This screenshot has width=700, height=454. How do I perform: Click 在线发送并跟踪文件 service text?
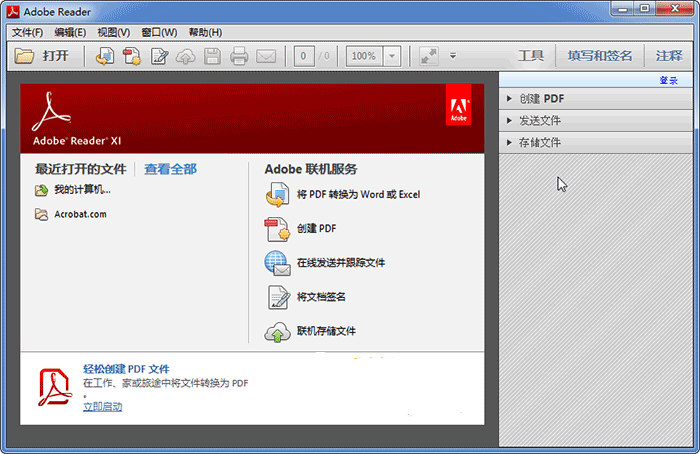341,263
